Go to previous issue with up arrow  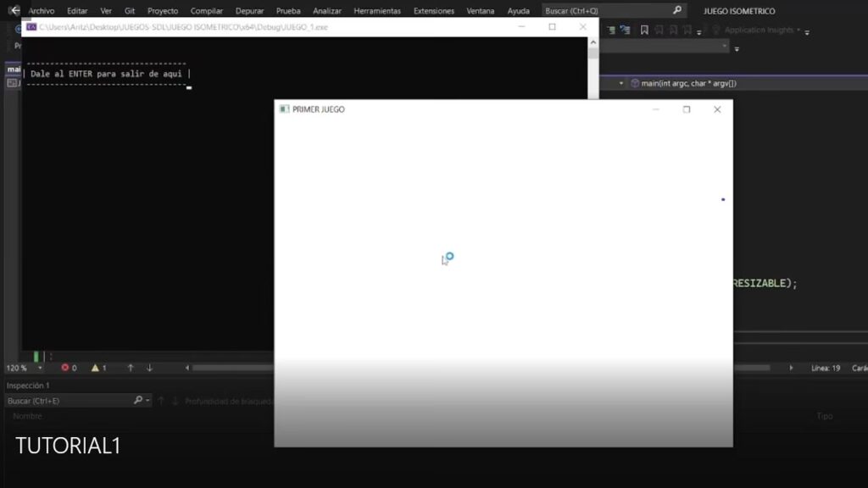(131, 368)
